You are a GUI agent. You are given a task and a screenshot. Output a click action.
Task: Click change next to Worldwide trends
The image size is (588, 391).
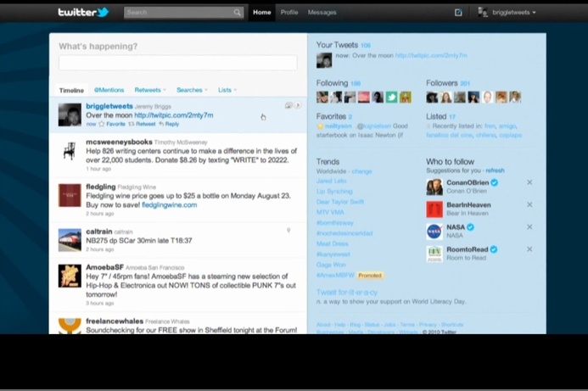(361, 171)
